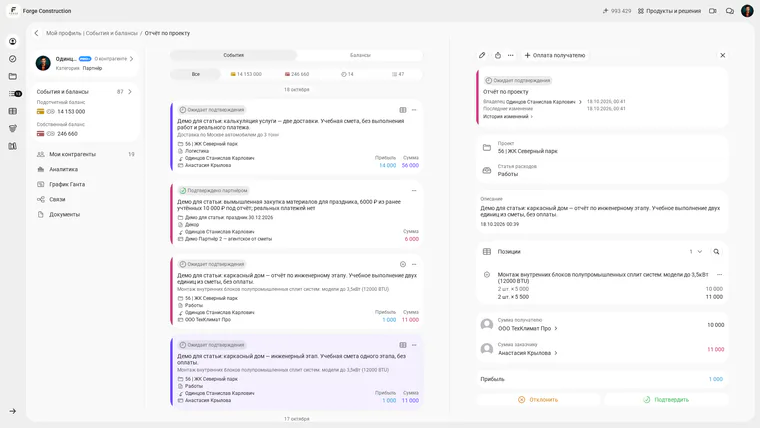The image size is (760, 428).
Task: Expand sidebar with bottom arrow icon
Action: (x=13, y=411)
